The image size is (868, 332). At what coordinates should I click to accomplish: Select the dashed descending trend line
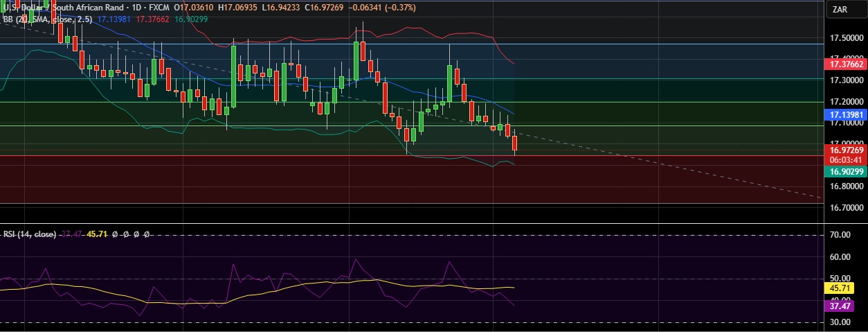(692, 168)
